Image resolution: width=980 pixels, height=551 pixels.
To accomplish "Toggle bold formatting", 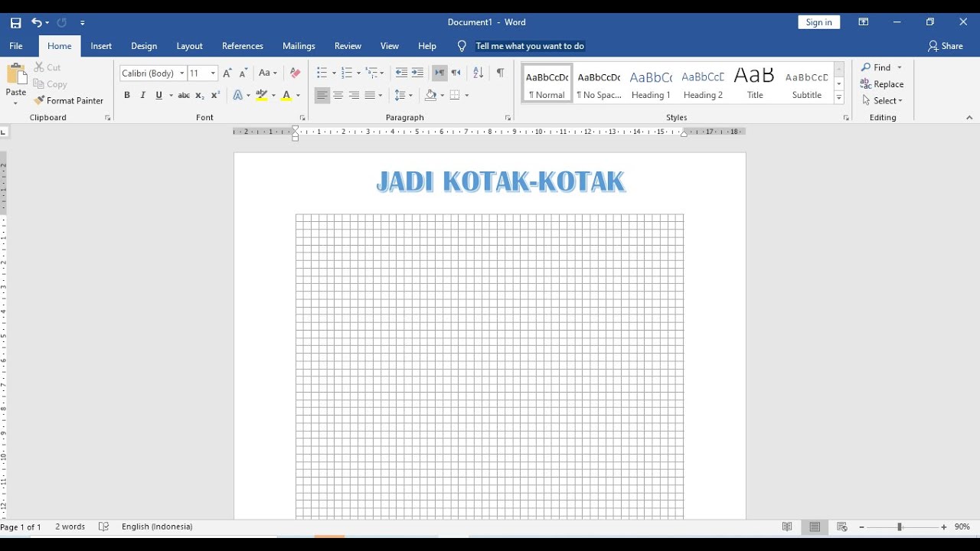I will [x=127, y=96].
